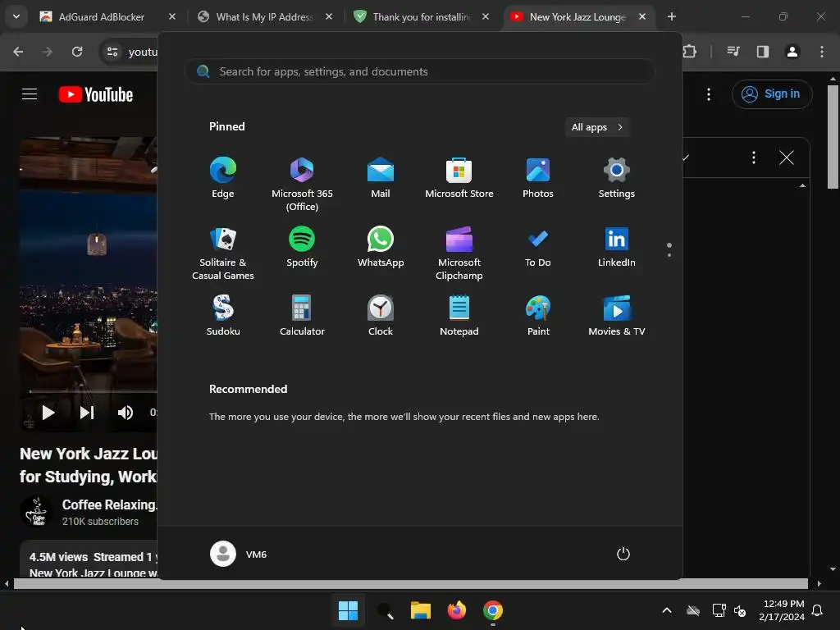Launch Firefox from taskbar

[x=456, y=610]
